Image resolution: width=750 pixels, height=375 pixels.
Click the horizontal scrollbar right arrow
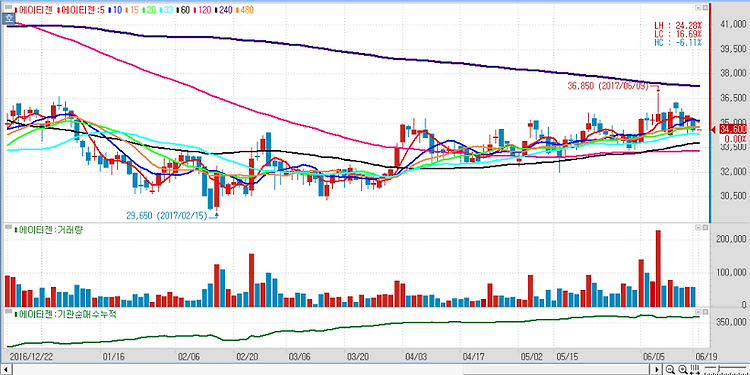click(x=656, y=370)
